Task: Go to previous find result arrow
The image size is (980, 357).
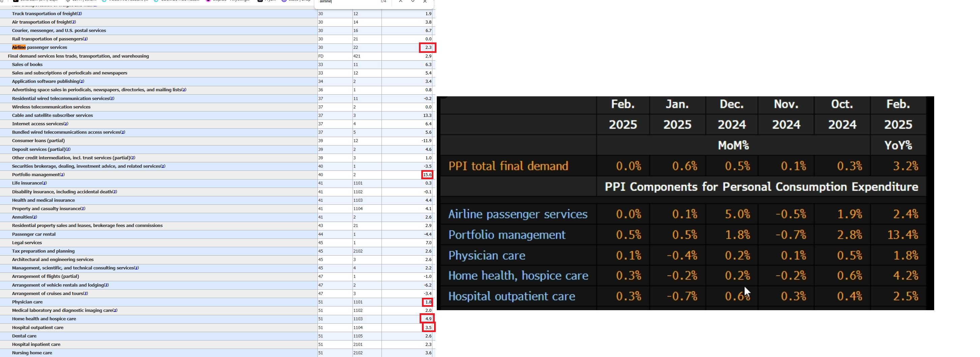Action: pos(401,2)
